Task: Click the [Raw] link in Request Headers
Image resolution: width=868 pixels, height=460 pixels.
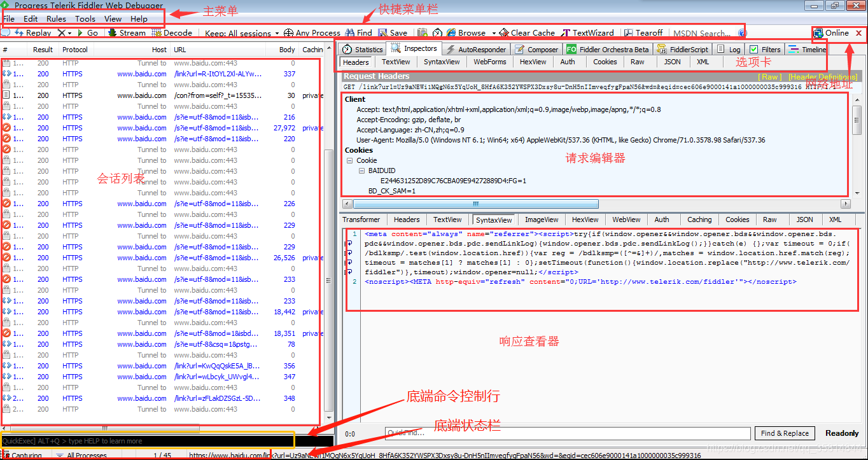Action: 769,76
